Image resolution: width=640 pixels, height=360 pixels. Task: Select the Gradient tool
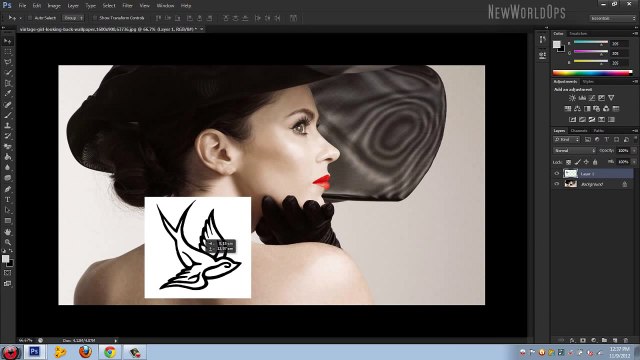8,157
